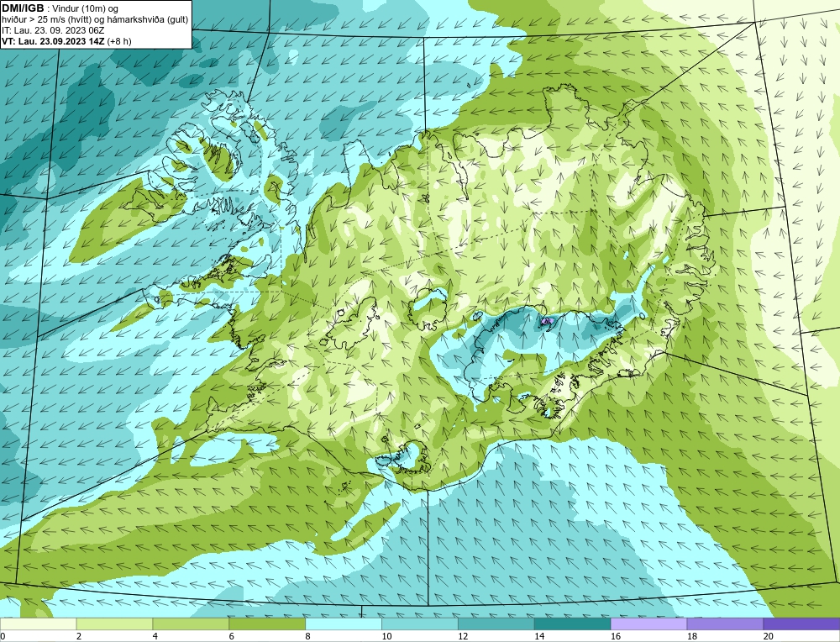Click the 12–14 m/s teal legend swatch

coord(496,624)
